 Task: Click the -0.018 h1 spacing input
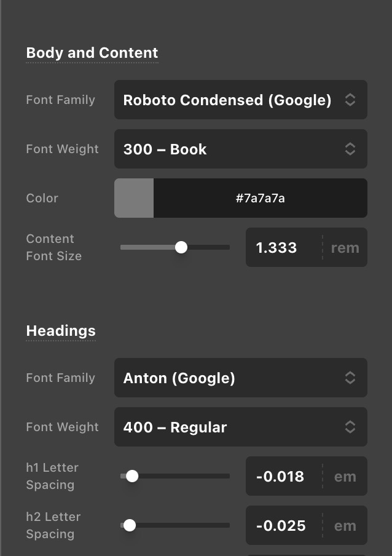point(280,476)
